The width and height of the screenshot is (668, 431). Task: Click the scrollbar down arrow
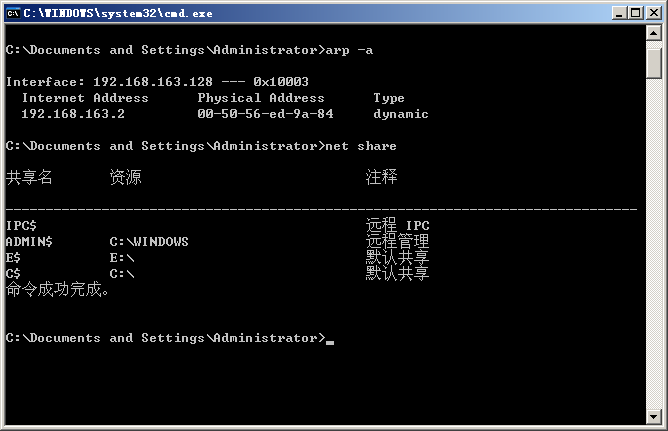point(655,416)
